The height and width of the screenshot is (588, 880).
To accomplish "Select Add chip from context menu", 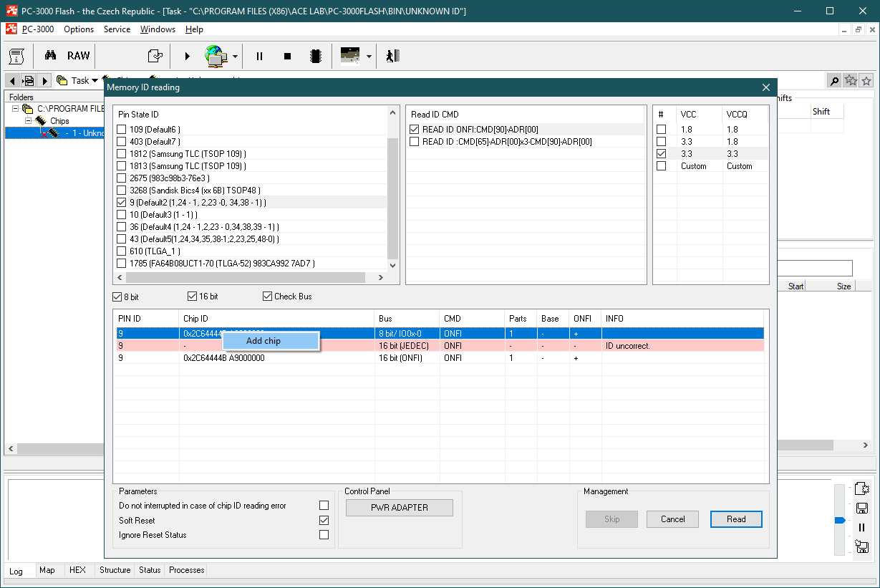I will click(263, 341).
